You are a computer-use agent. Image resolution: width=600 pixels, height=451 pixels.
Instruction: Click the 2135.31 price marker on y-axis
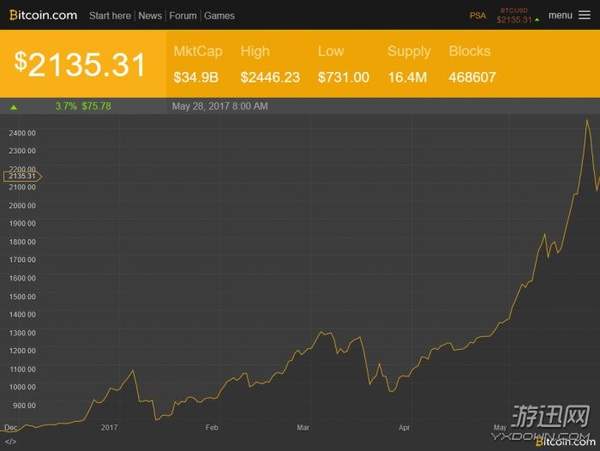21,177
